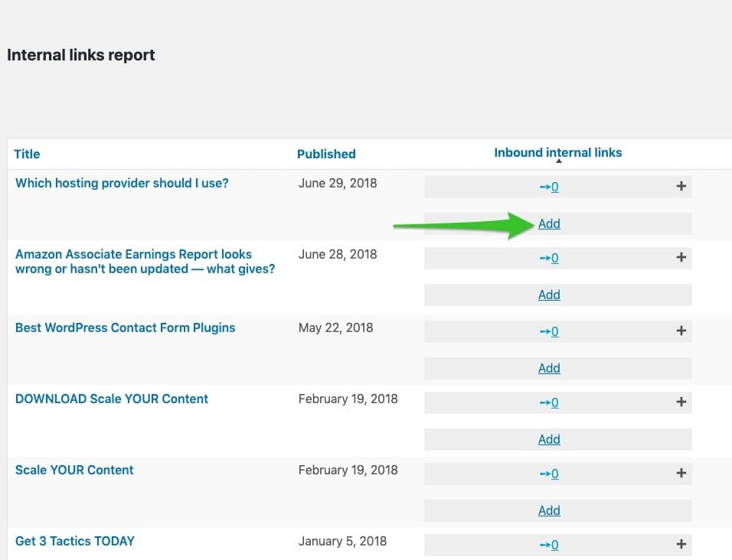Sort by Inbound internal links column
The width and height of the screenshot is (732, 560).
point(558,153)
